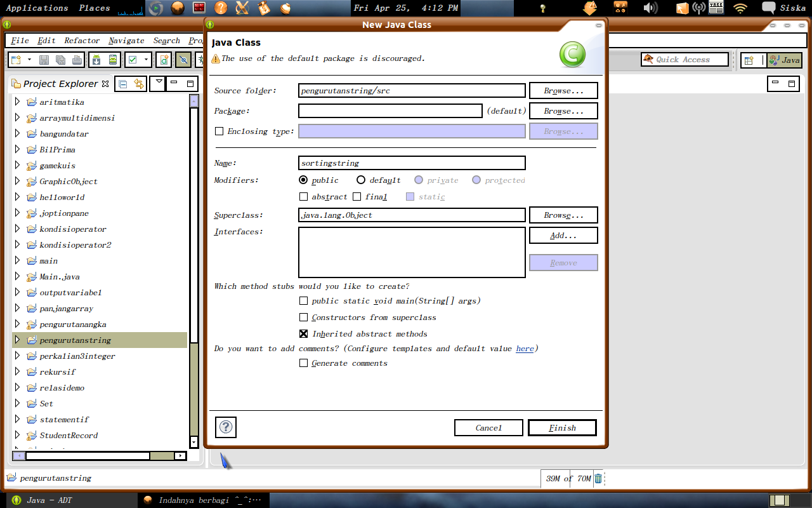Check the public static void main method stub
Image resolution: width=812 pixels, height=508 pixels.
pos(303,300)
